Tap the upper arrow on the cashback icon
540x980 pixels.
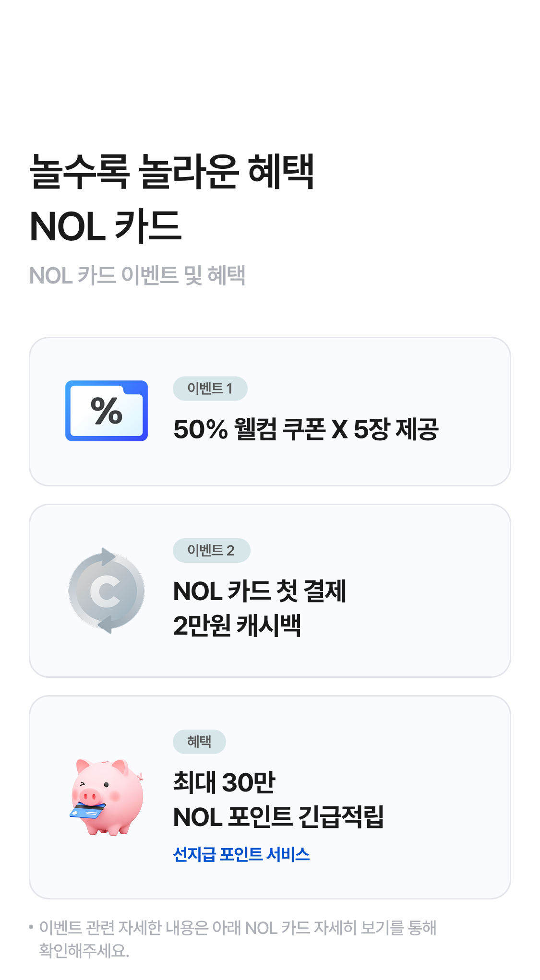point(108,556)
